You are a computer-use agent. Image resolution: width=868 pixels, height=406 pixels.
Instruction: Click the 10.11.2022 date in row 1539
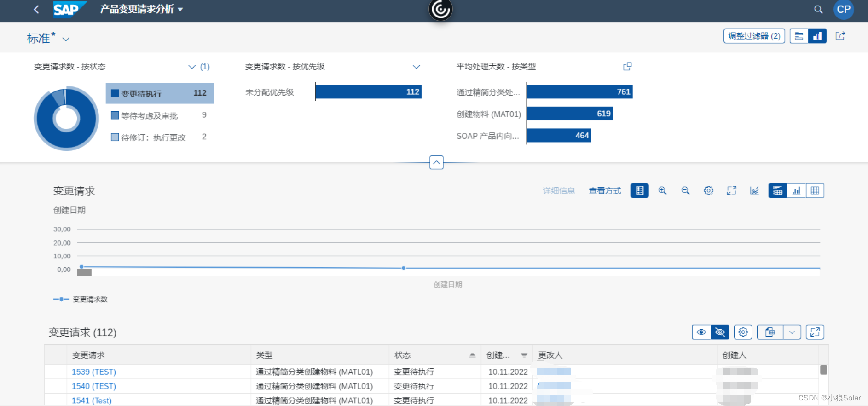(508, 372)
